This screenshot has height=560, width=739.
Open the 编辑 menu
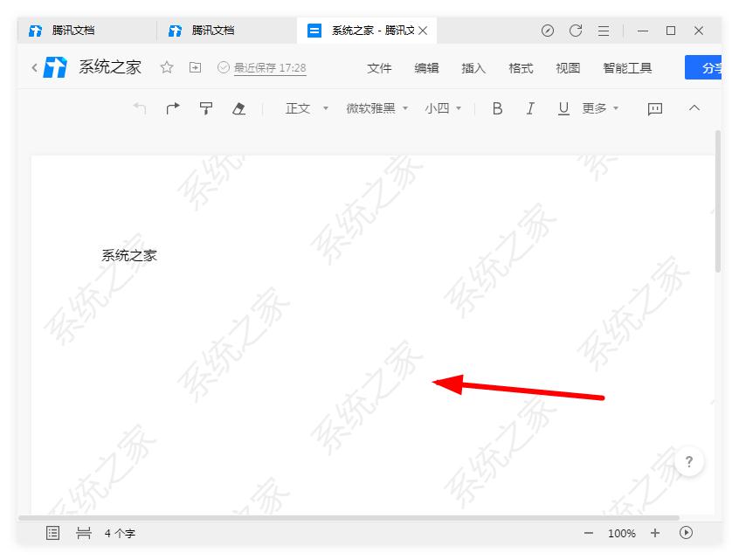tap(426, 68)
